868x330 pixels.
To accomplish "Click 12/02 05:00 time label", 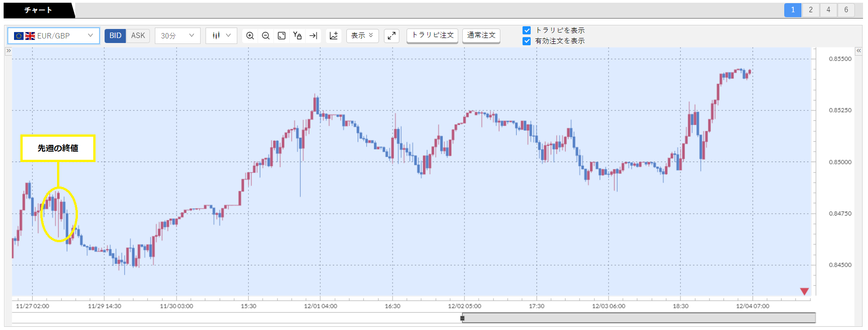I will [x=465, y=306].
